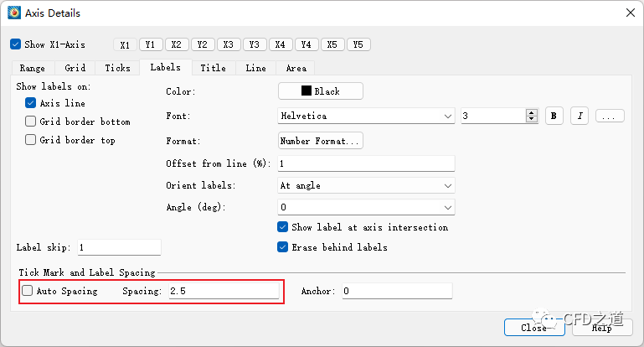Image resolution: width=644 pixels, height=347 pixels.
Task: Click the font size spinner arrows
Action: tap(531, 116)
